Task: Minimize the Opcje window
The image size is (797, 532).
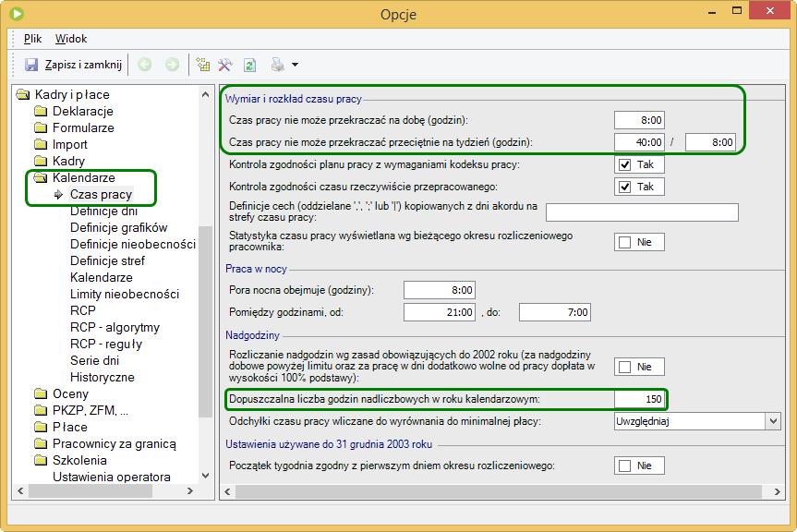Action: pyautogui.click(x=712, y=11)
